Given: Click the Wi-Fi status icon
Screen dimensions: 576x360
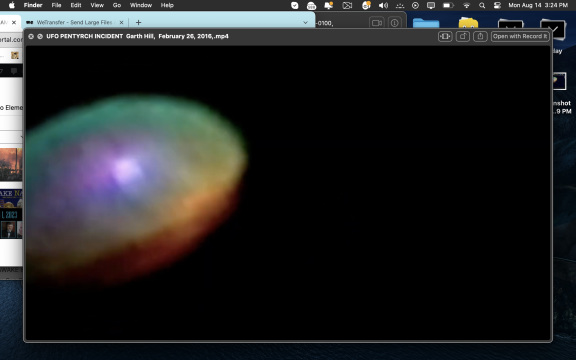Looking at the screenshot, I should pyautogui.click(x=467, y=5).
